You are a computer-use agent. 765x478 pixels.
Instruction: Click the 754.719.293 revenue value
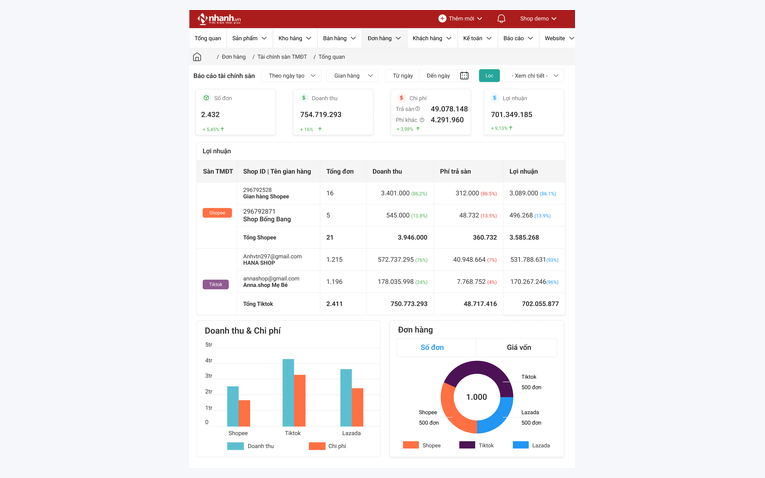click(321, 114)
